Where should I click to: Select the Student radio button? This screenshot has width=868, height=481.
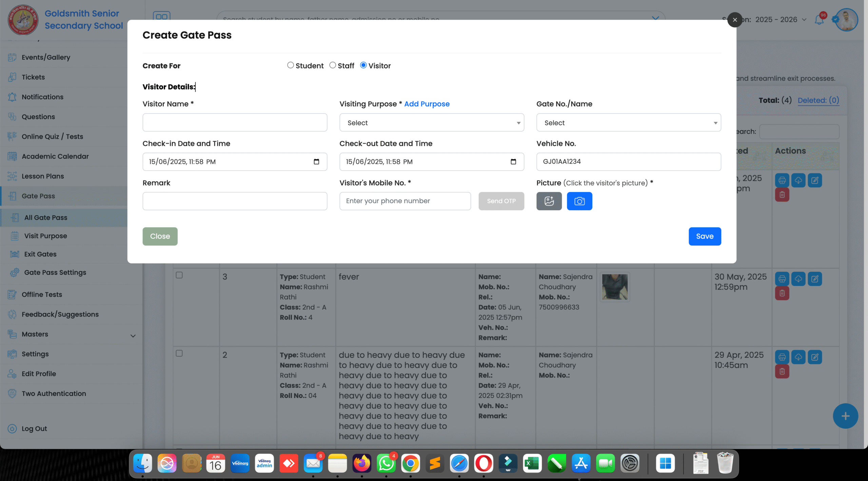290,65
